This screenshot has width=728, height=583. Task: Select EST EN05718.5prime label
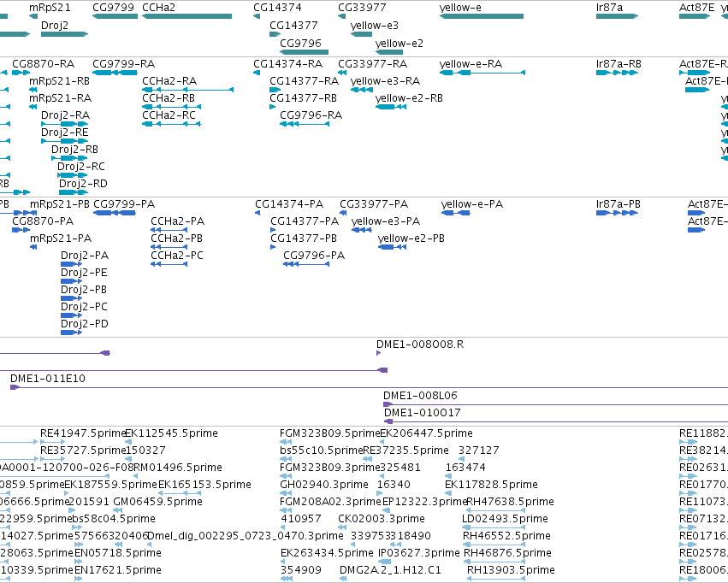(x=118, y=552)
